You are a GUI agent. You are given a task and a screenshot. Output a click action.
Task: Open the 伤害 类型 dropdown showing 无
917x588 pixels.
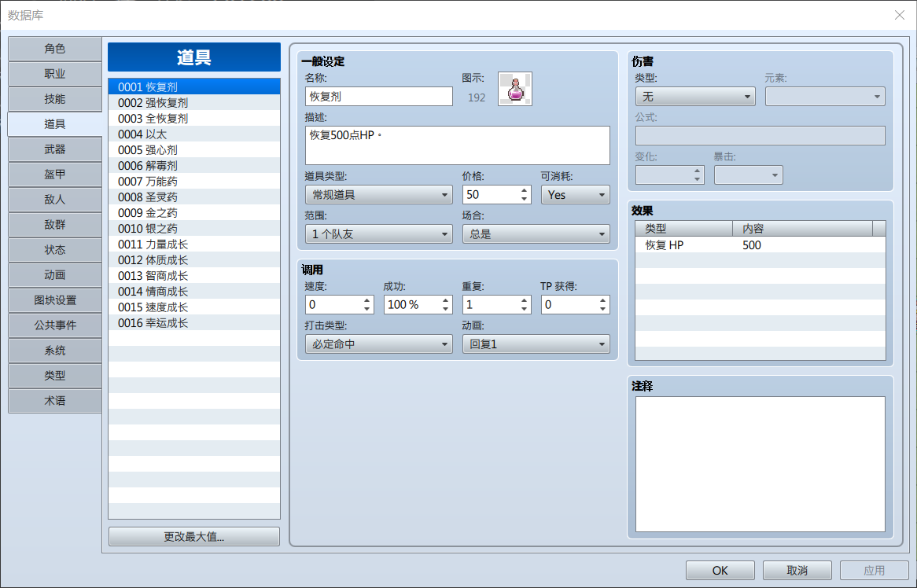pos(695,97)
